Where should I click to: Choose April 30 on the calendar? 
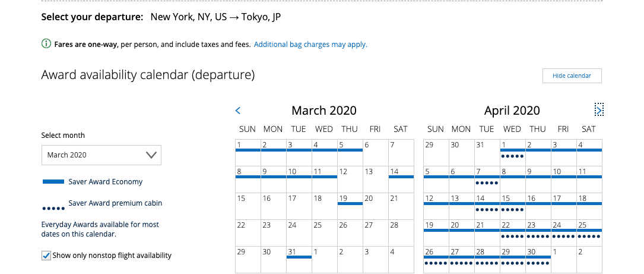[x=538, y=260]
